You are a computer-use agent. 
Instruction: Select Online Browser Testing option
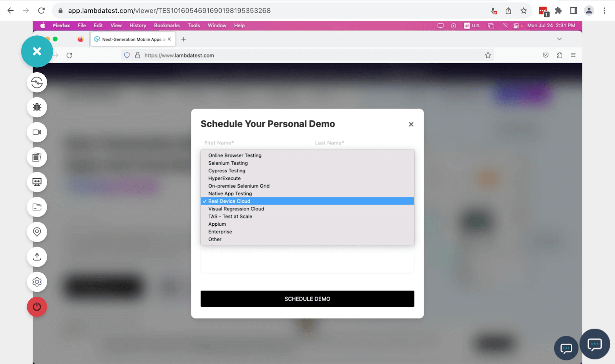tap(234, 156)
